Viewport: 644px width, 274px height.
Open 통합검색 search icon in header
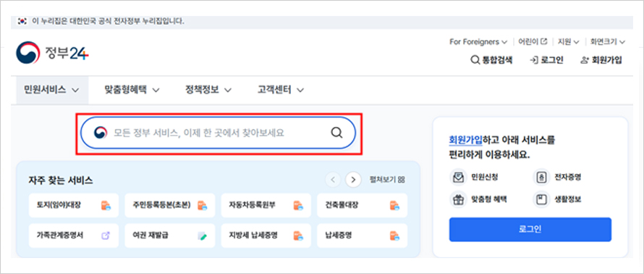[x=475, y=60]
